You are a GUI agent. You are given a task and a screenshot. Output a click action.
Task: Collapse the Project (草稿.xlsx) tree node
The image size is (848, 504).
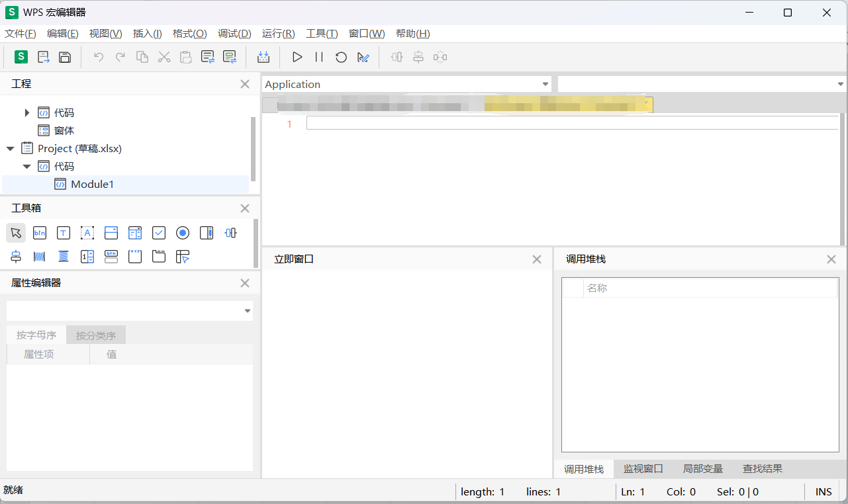9,148
